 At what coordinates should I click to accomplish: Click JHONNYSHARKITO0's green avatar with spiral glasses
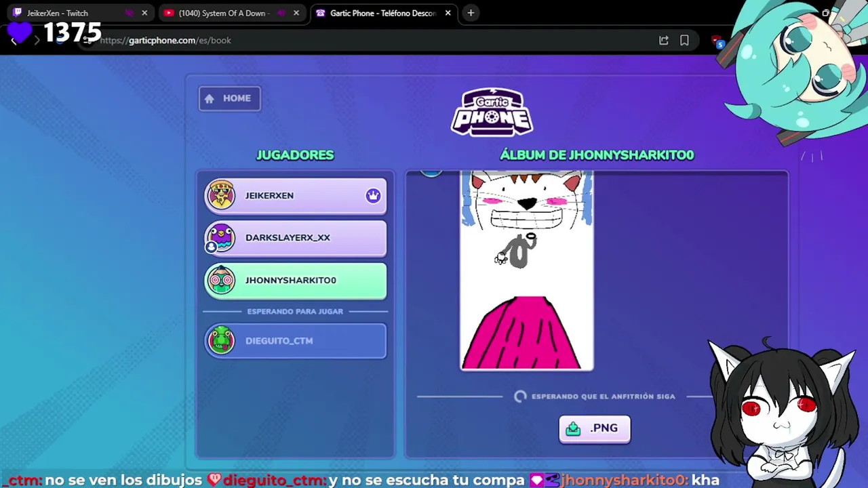221,280
